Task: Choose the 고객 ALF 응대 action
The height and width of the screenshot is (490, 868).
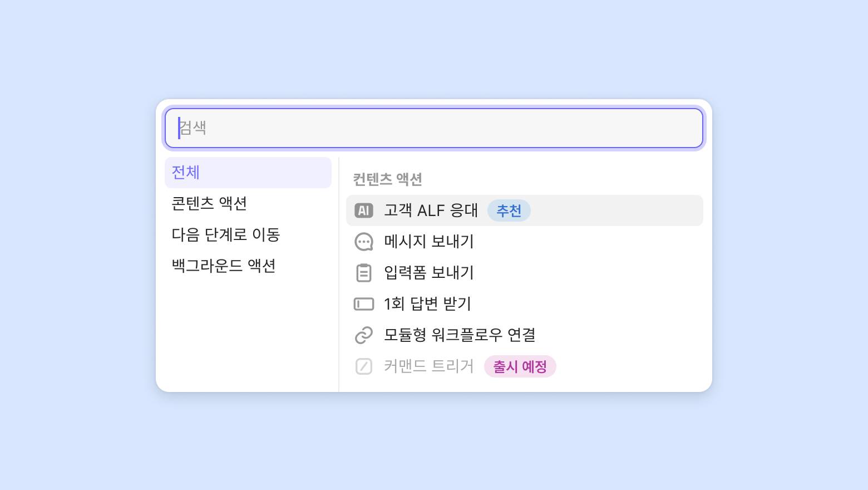Action: [x=431, y=210]
